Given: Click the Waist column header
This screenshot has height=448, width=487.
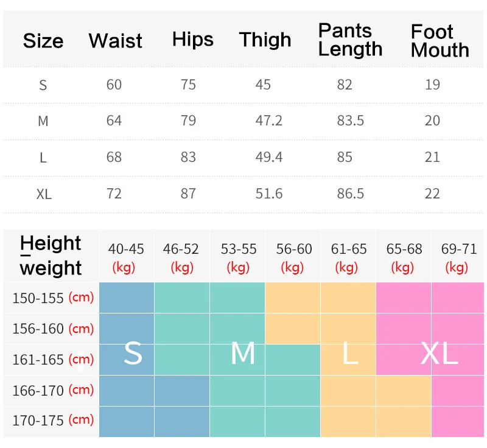Looking at the screenshot, I should 115,41.
